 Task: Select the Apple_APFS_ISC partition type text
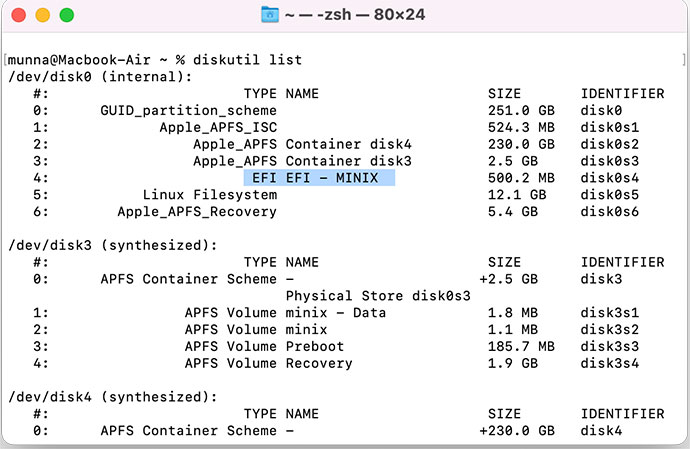pos(218,127)
